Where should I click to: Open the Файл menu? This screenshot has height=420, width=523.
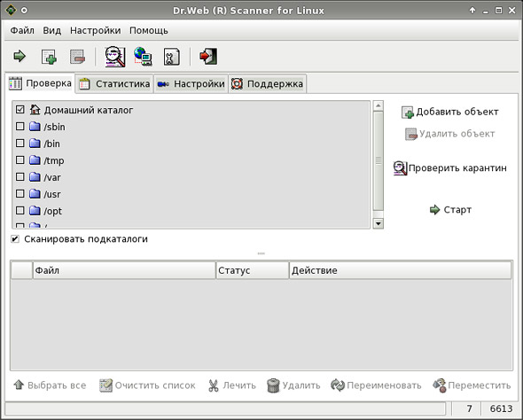pos(22,30)
